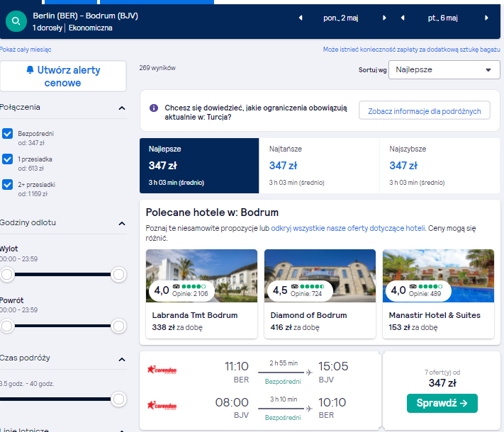The width and height of the screenshot is (504, 432).
Task: Open the Sortuj wg Najlepsze dropdown
Action: (444, 69)
